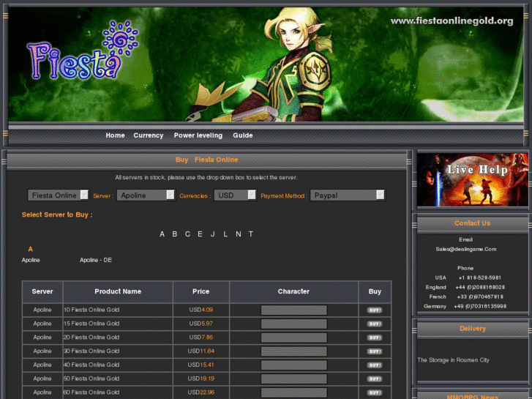This screenshot has height=399, width=532.
Task: Click the Product Name column header
Action: [x=118, y=291]
